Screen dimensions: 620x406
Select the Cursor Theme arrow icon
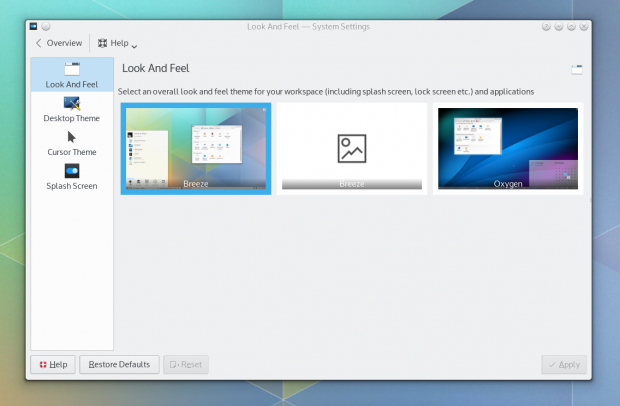click(x=71, y=137)
